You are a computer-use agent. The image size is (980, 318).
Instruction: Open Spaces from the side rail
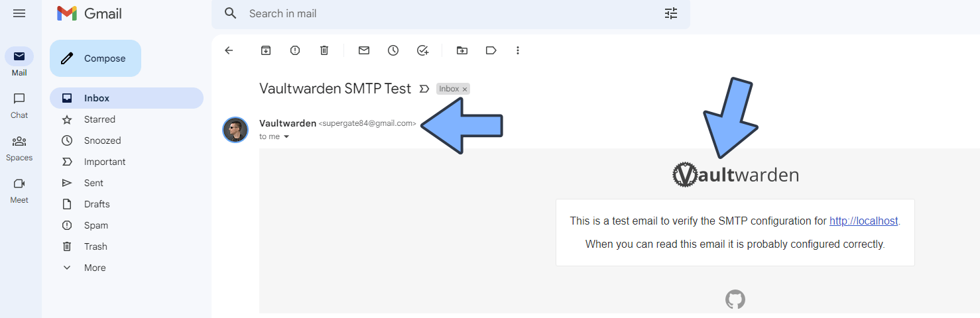(19, 148)
